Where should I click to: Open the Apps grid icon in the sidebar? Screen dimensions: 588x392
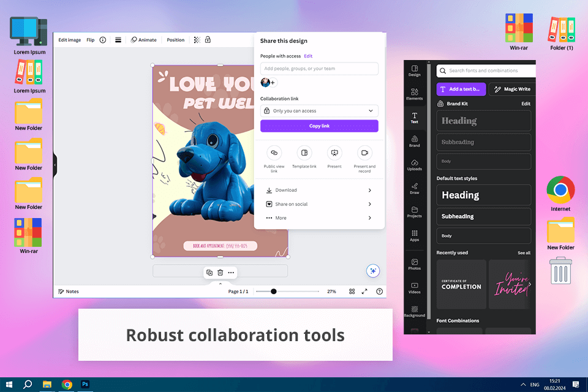coord(415,236)
